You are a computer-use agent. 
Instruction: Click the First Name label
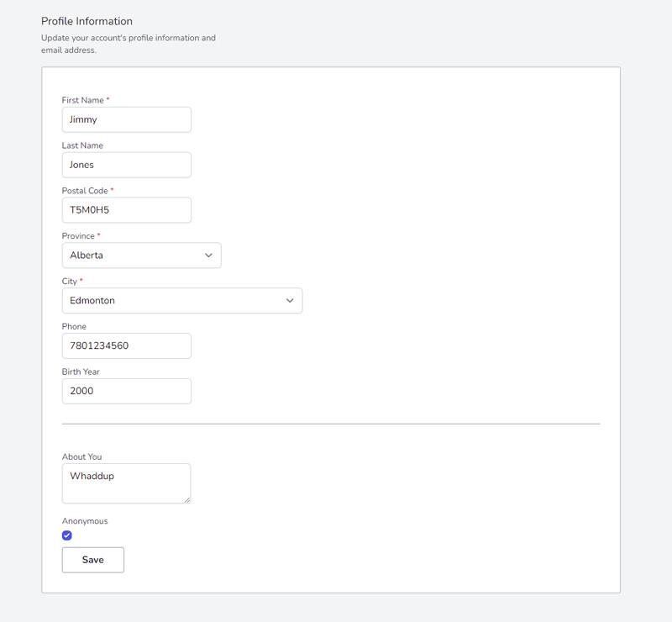[82, 100]
